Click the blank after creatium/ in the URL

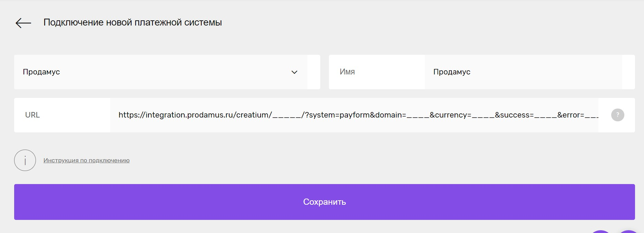[x=287, y=117]
